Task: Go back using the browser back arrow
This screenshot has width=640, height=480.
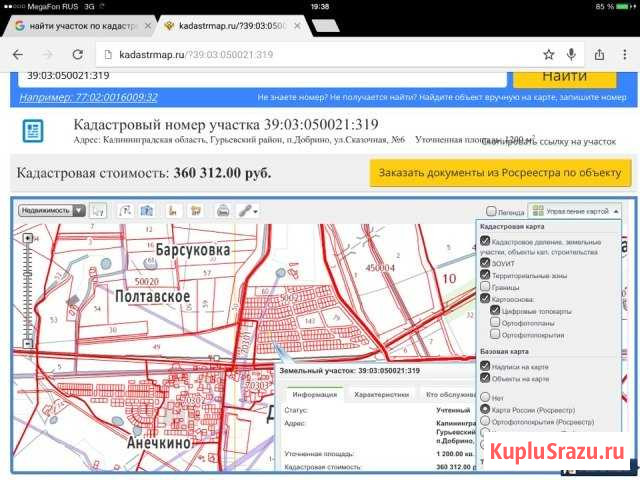Action: click(x=18, y=54)
